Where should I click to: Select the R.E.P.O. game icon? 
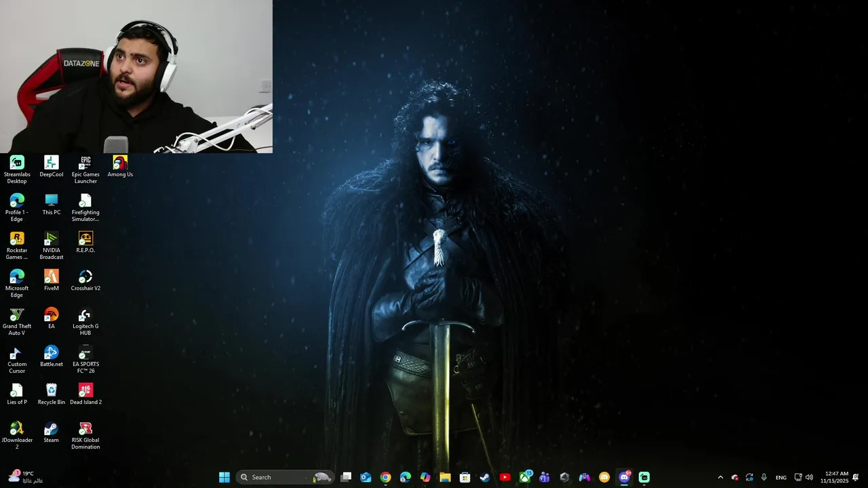click(85, 243)
